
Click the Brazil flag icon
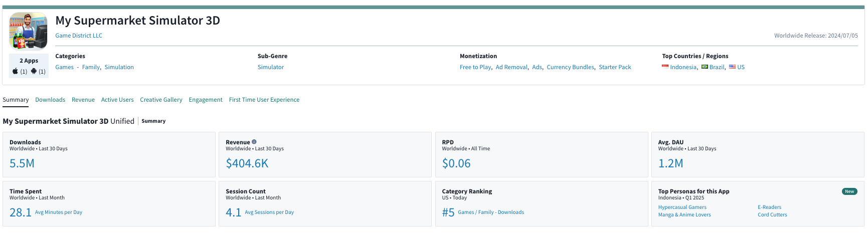click(705, 67)
